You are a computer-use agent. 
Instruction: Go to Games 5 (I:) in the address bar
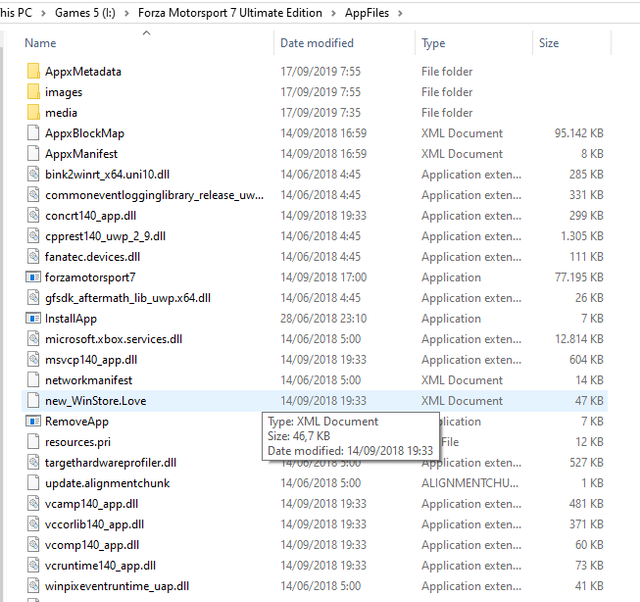(85, 13)
